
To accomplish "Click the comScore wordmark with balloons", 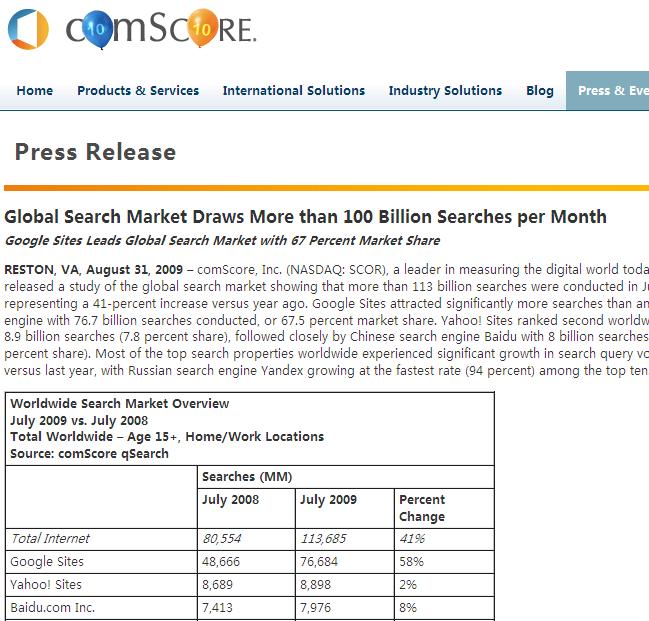I will click(161, 28).
